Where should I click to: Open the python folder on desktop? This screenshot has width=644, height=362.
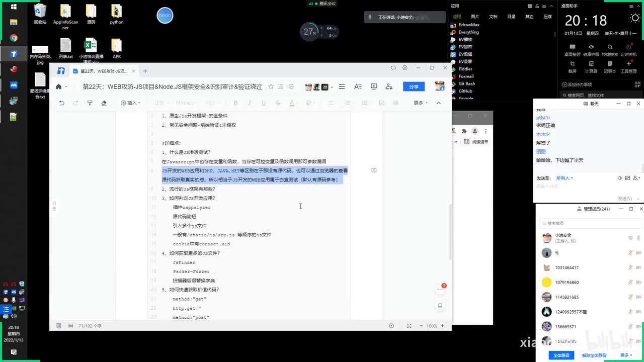coord(117,14)
